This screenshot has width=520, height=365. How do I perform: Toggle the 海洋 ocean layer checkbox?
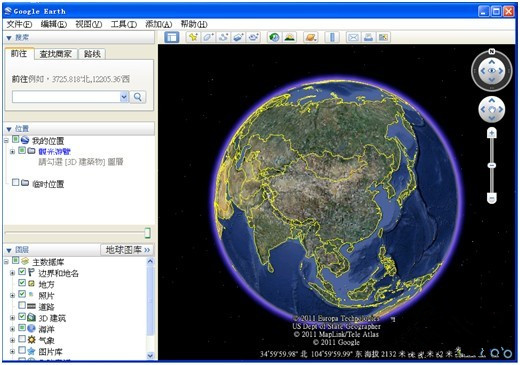click(22, 328)
